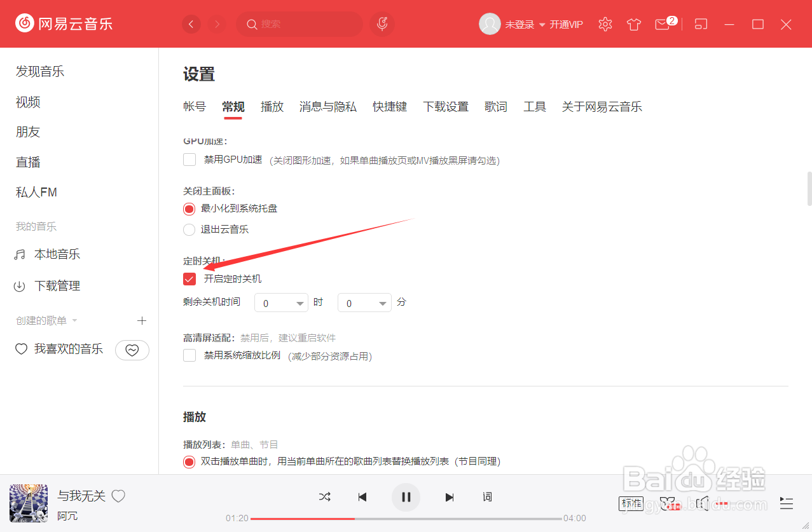Screen dimensions: 812x532
Task: Open the 播放 settings tab
Action: coord(272,107)
